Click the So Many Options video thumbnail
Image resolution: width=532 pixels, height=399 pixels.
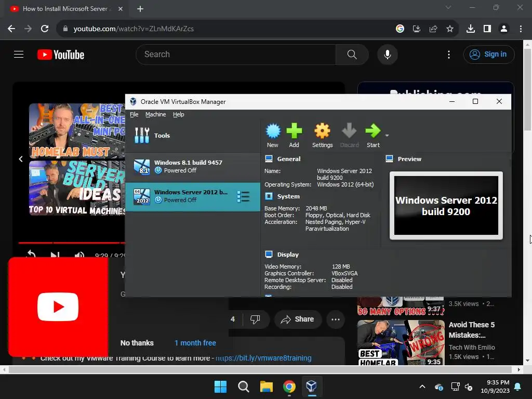pyautogui.click(x=401, y=307)
